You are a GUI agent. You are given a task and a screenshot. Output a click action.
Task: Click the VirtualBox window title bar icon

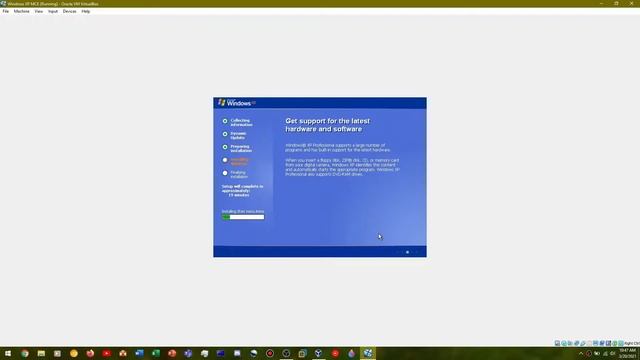[3, 3]
